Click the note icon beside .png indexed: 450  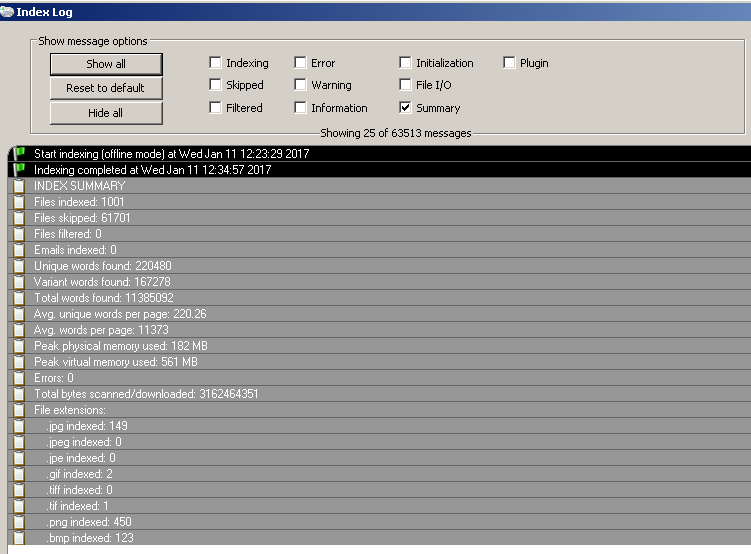(18, 522)
